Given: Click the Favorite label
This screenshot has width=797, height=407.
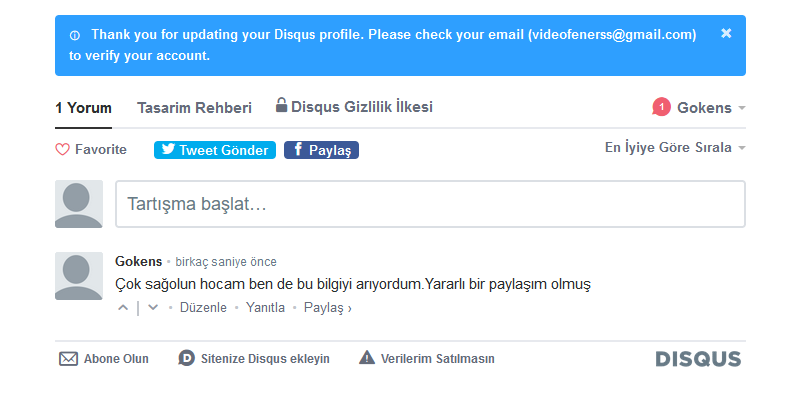Looking at the screenshot, I should click(x=101, y=149).
